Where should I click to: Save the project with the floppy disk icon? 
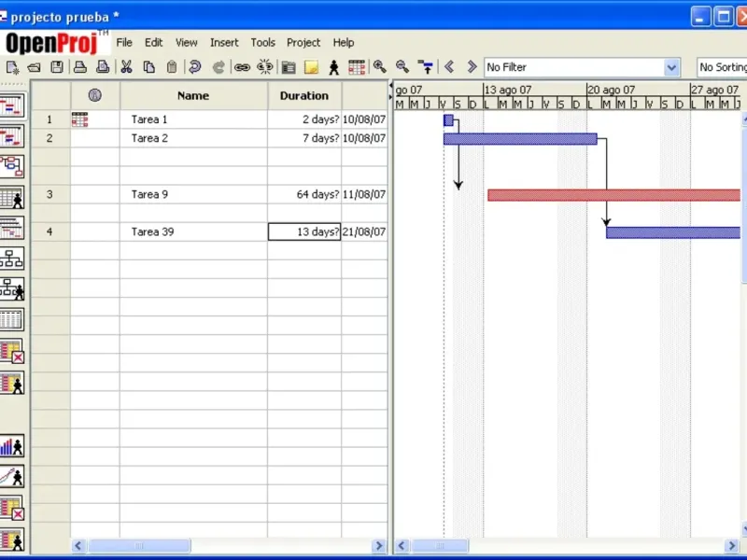57,67
